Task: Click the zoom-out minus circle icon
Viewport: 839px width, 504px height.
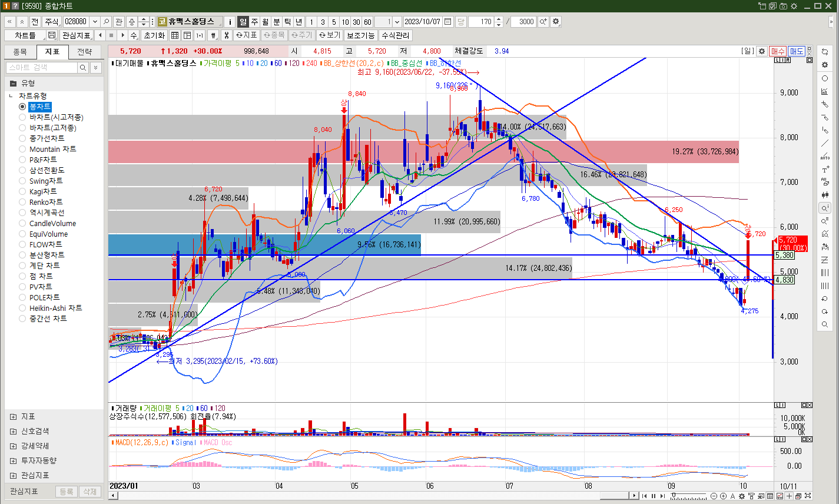Action: click(x=714, y=496)
